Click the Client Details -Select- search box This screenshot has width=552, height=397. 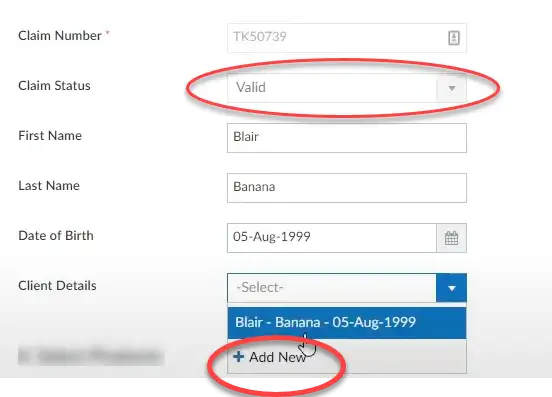coord(332,288)
